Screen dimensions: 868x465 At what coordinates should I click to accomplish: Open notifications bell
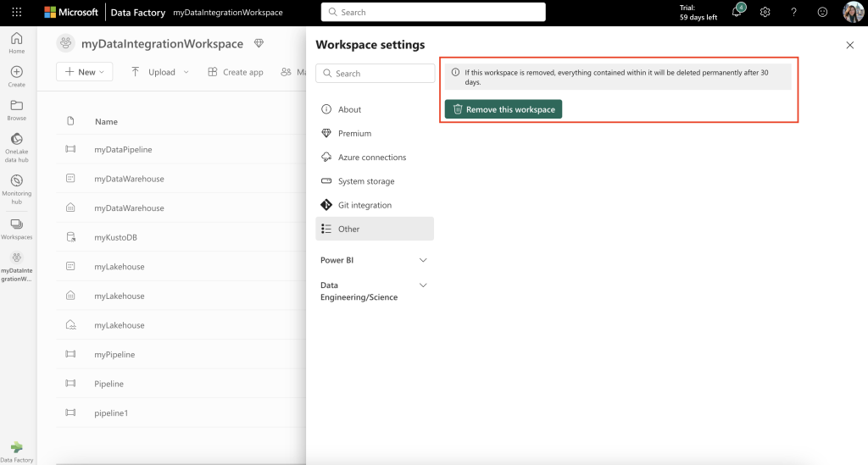coord(737,12)
